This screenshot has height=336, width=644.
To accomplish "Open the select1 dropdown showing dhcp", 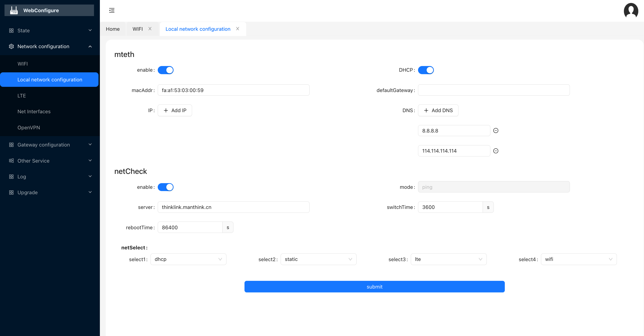I will (188, 259).
